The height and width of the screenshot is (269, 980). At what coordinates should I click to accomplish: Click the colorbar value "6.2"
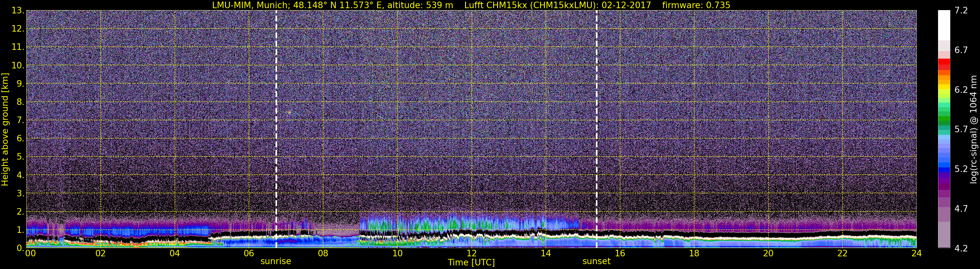[x=961, y=90]
